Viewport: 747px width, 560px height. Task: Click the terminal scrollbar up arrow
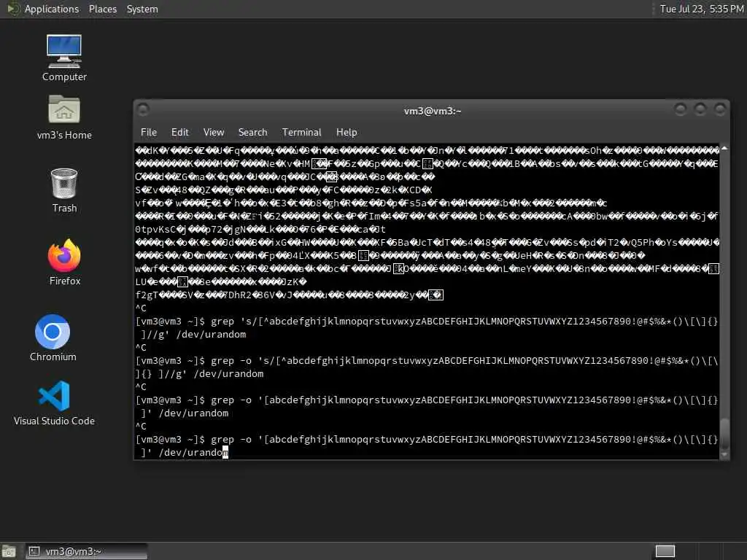coord(724,149)
